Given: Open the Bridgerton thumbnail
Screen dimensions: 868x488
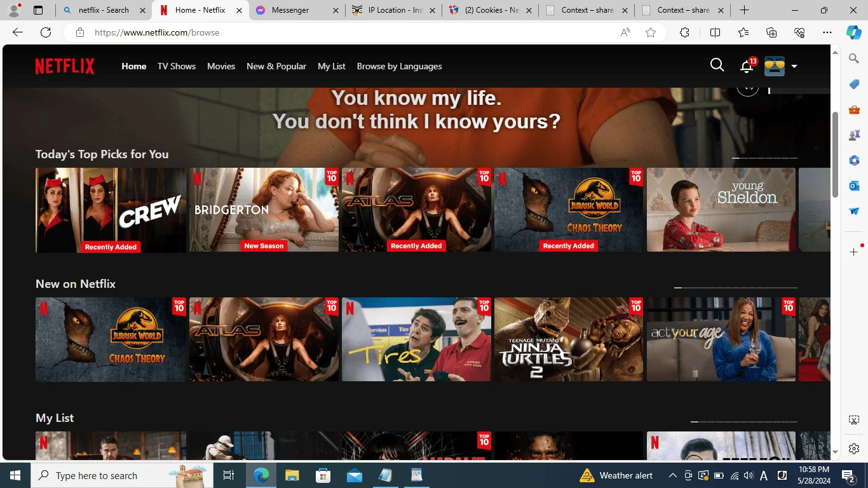Looking at the screenshot, I should click(264, 210).
